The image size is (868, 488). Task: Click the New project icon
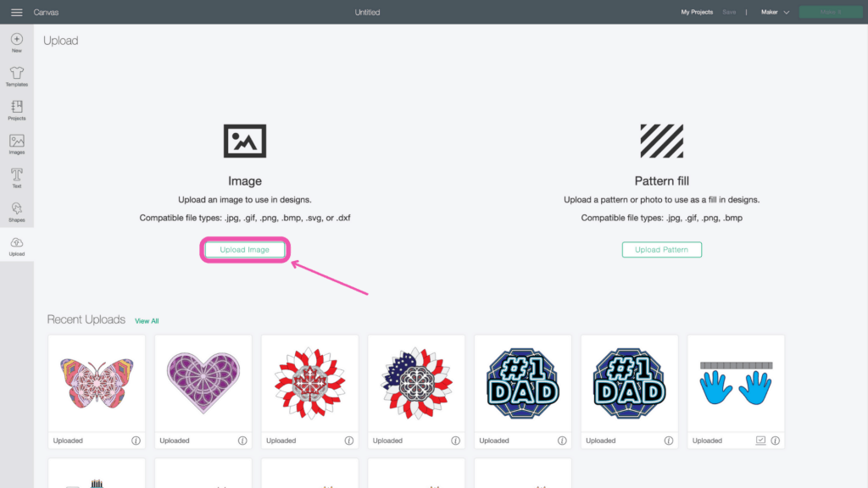pos(17,42)
